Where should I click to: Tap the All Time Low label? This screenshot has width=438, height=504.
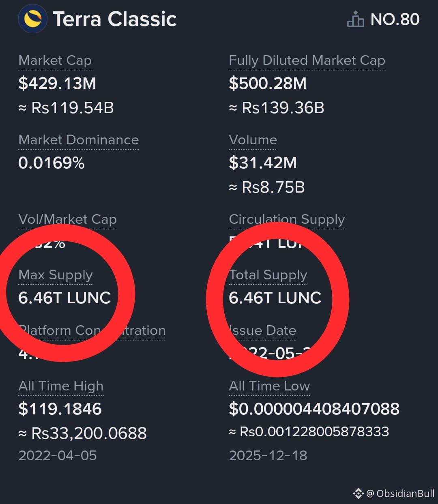(269, 386)
